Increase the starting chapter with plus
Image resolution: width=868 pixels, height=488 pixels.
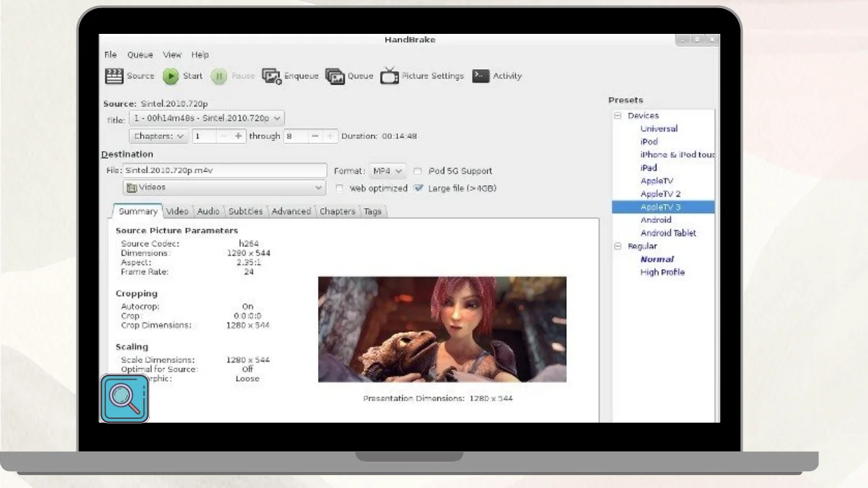click(238, 136)
